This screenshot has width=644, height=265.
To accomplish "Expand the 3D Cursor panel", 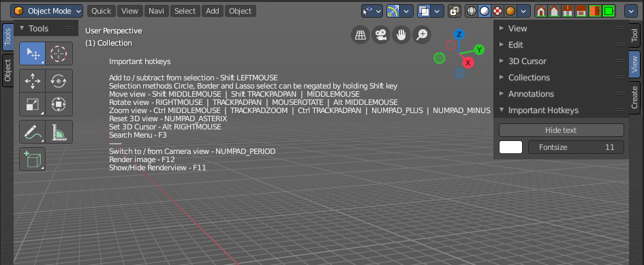I will pos(561,61).
